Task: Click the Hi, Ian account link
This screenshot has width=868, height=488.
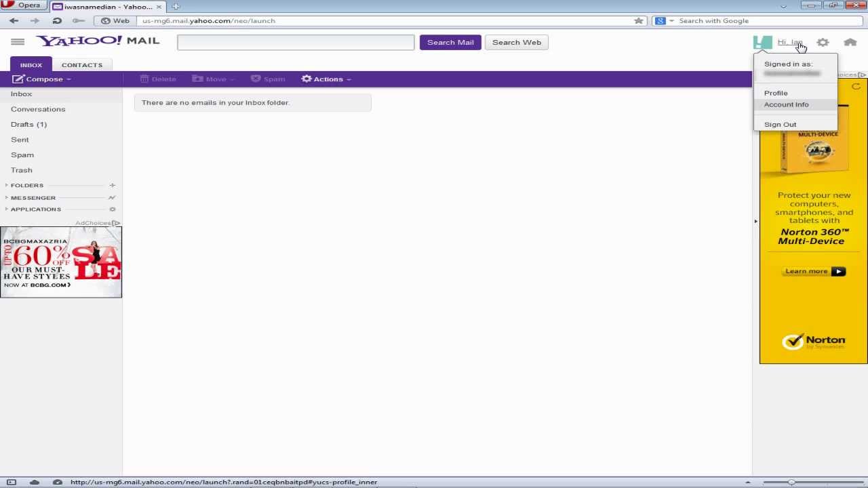Action: (x=790, y=42)
